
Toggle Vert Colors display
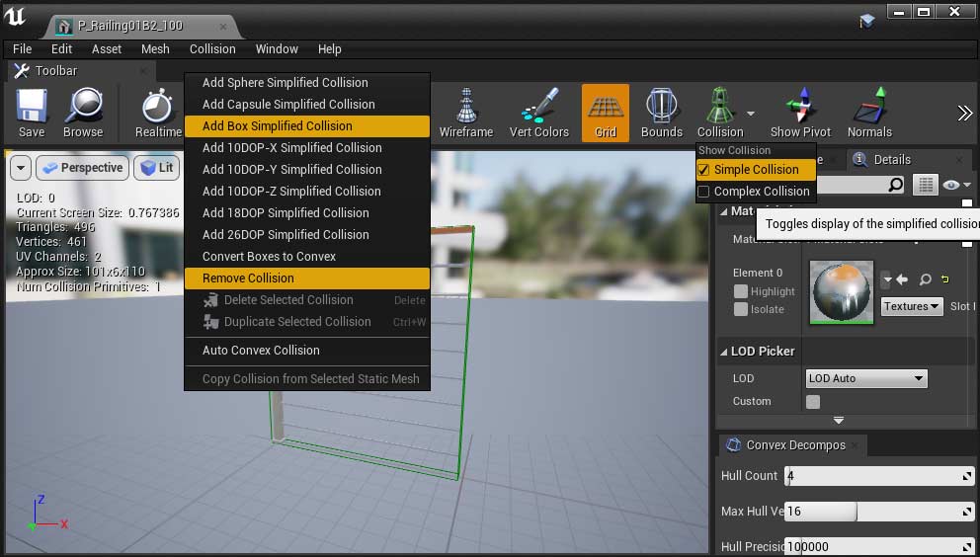(538, 112)
